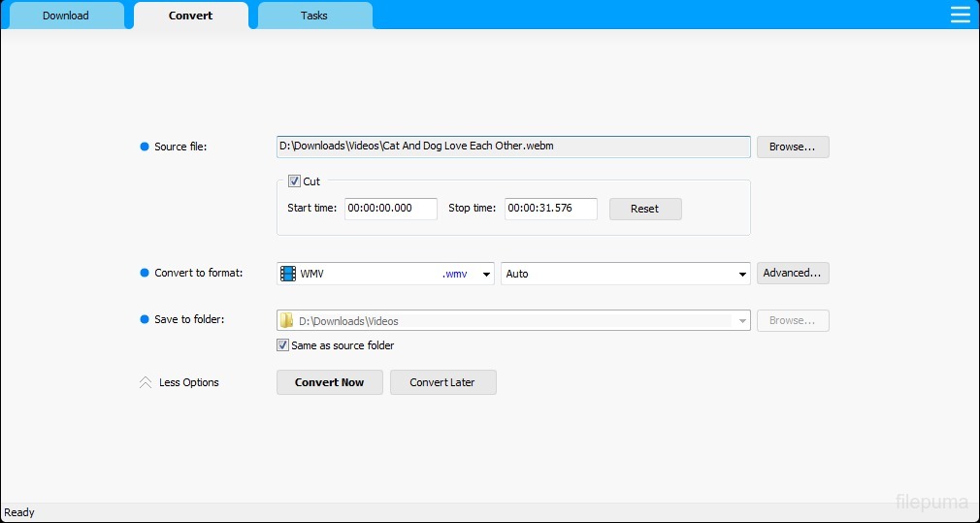Image resolution: width=980 pixels, height=523 pixels.
Task: Click the Start time input field
Action: (390, 209)
